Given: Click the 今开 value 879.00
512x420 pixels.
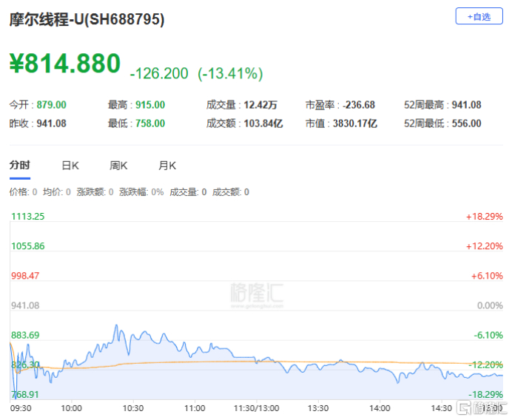Looking at the screenshot, I should point(51,105).
